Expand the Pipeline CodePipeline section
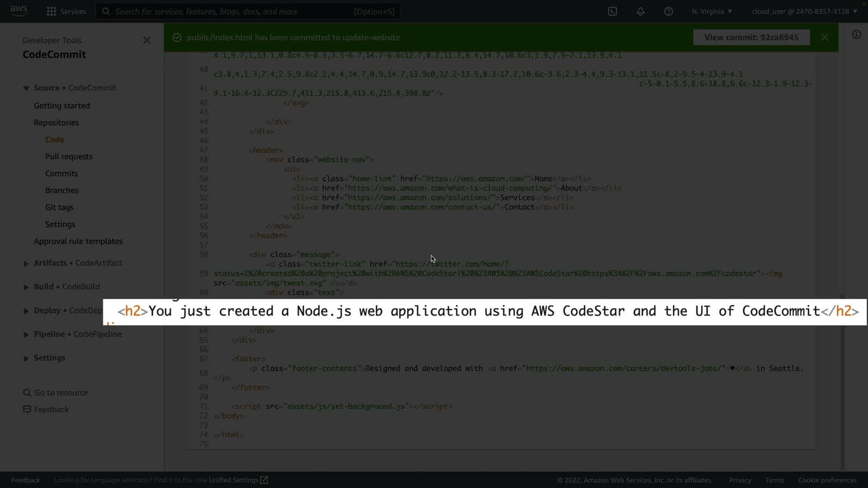The width and height of the screenshot is (868, 488). [26, 335]
